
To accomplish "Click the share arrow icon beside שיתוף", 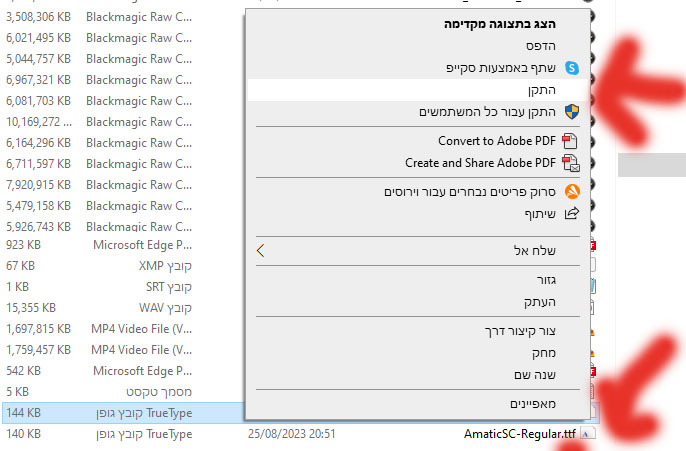I will 572,213.
